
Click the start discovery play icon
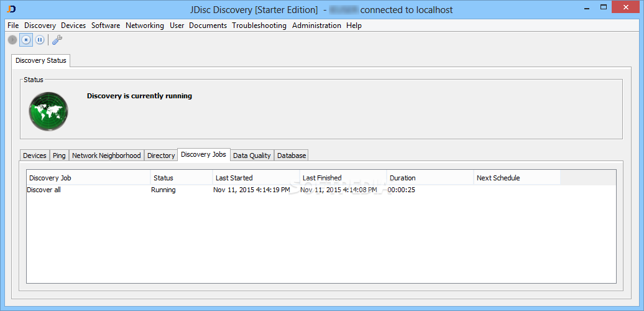point(12,40)
